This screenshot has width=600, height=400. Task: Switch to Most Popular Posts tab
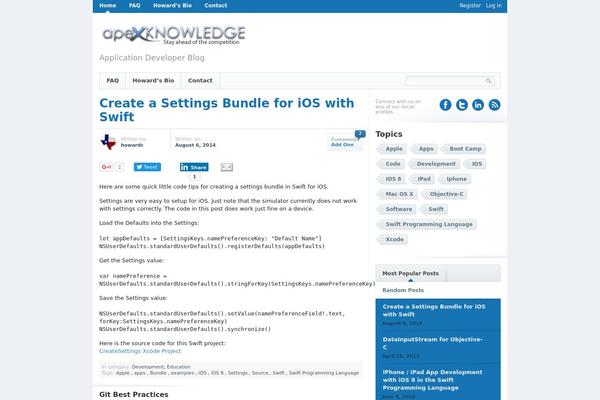(x=411, y=273)
